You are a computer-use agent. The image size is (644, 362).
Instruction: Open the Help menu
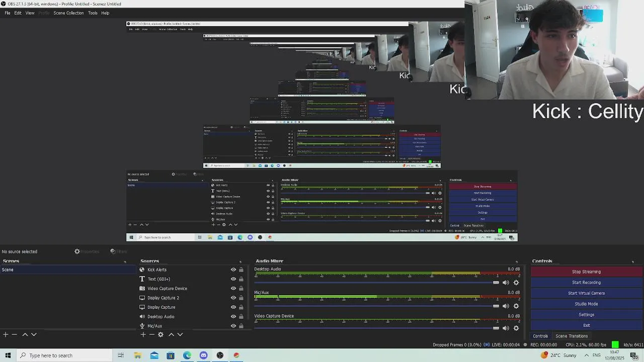pos(105,13)
